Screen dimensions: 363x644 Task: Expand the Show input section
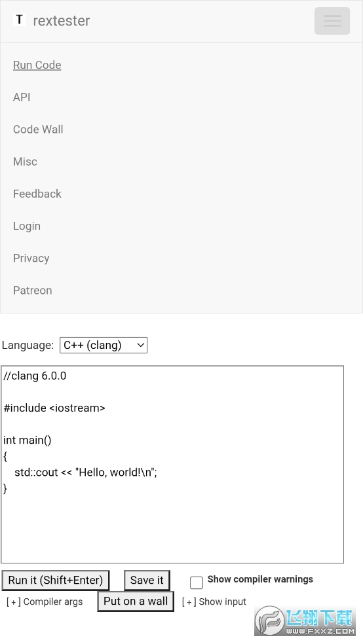click(x=214, y=601)
